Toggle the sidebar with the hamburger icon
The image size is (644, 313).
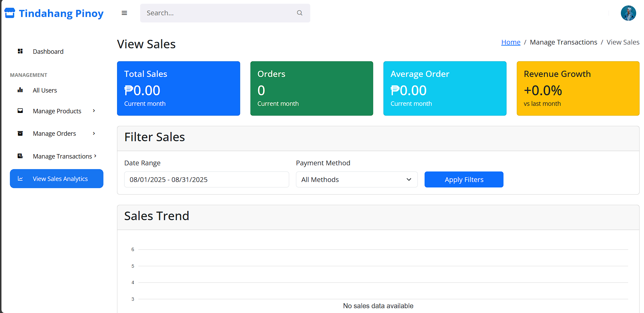pyautogui.click(x=124, y=13)
